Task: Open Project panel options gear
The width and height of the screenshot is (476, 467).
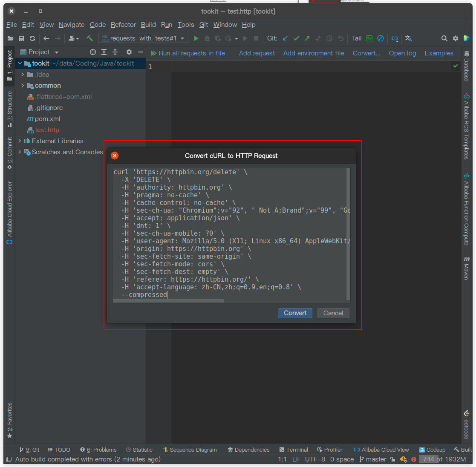Action: [129, 52]
